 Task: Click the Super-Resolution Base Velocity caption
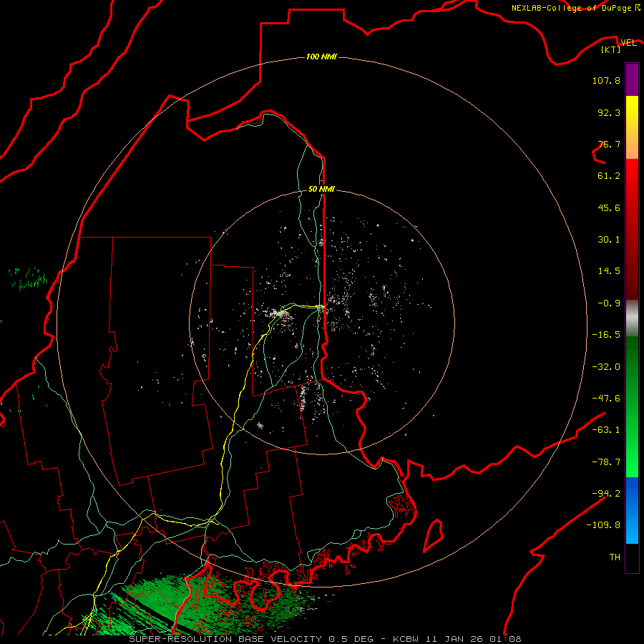pyautogui.click(x=325, y=639)
